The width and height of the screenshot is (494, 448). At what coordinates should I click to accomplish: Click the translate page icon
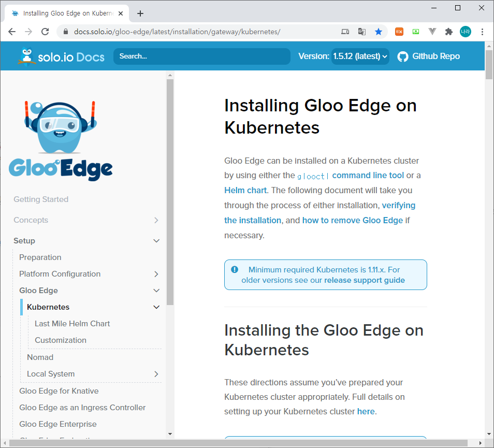[361, 32]
